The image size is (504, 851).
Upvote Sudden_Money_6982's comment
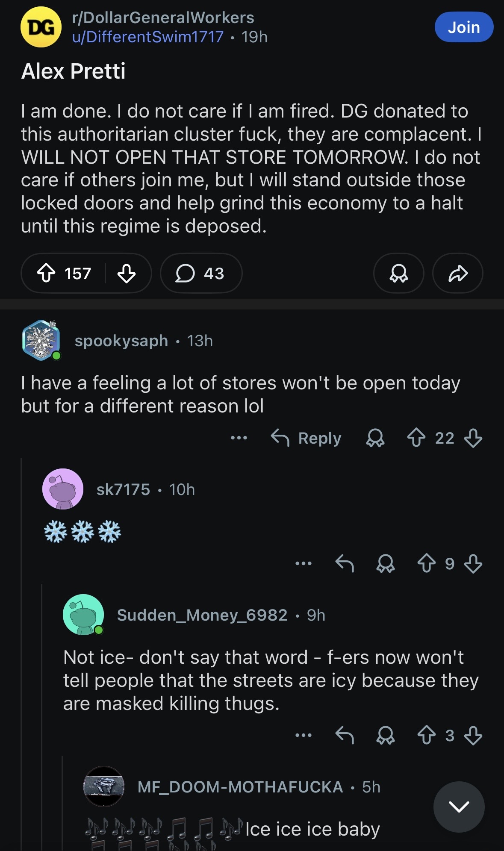427,736
